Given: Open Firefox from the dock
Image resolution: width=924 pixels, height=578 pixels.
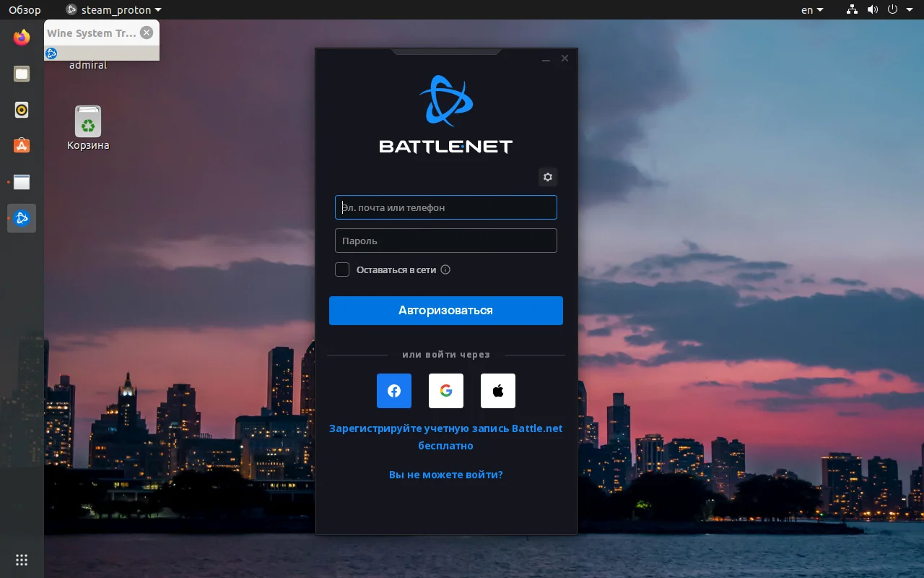Looking at the screenshot, I should [x=21, y=38].
